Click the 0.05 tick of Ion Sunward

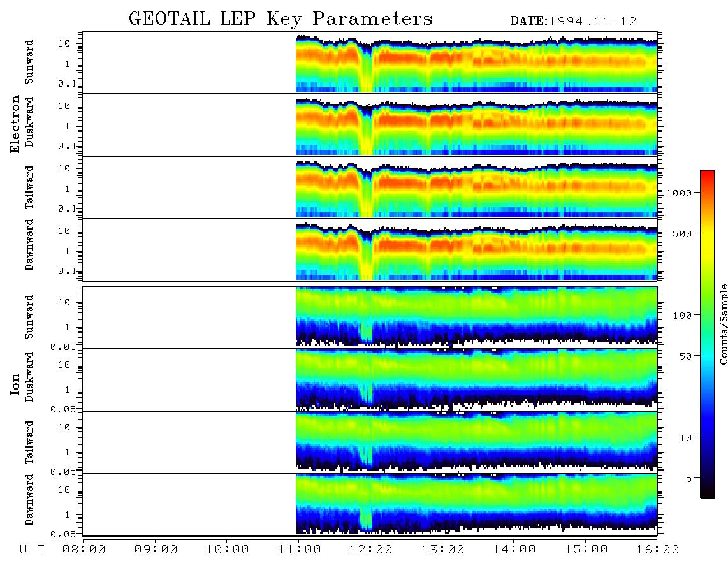tap(63, 346)
